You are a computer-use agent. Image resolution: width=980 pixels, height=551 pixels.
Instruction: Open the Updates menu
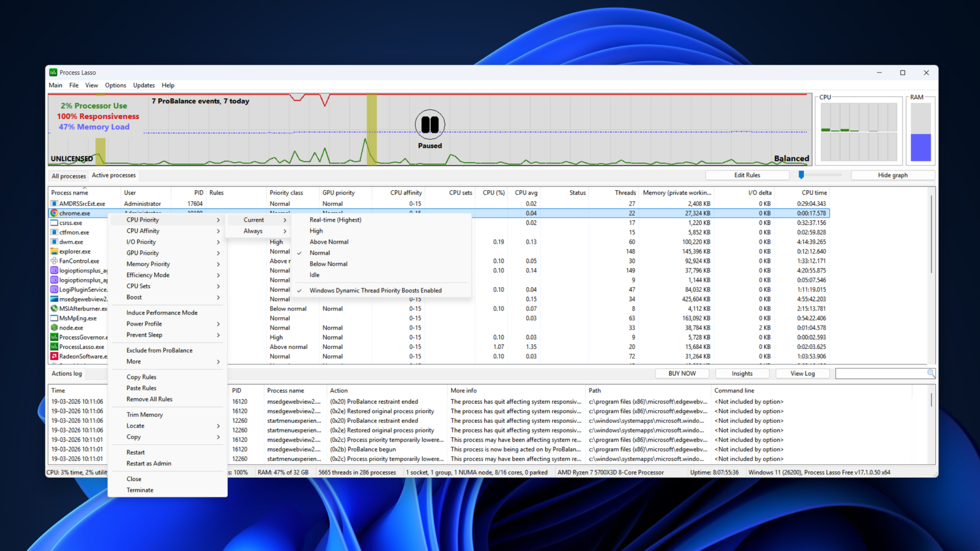point(144,85)
